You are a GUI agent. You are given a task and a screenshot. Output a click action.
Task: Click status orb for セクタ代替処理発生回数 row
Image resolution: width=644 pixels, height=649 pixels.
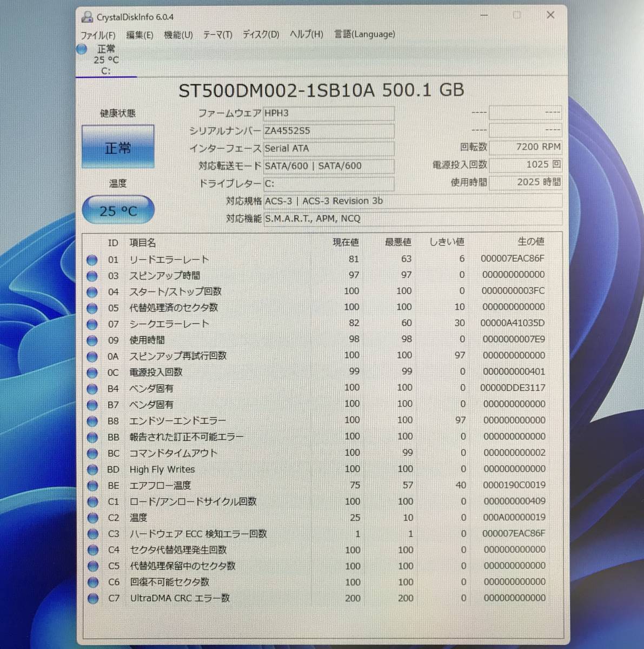tap(93, 551)
